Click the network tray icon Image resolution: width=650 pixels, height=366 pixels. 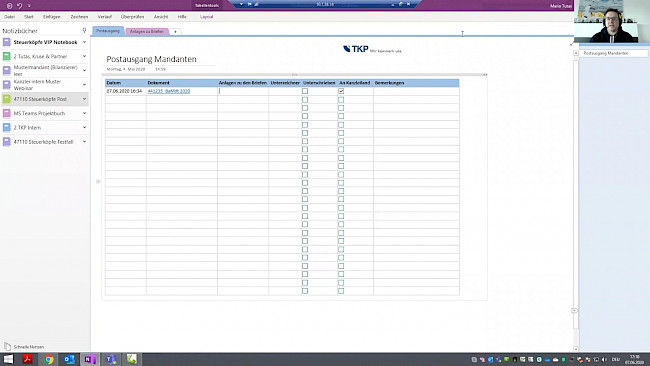[596, 359]
